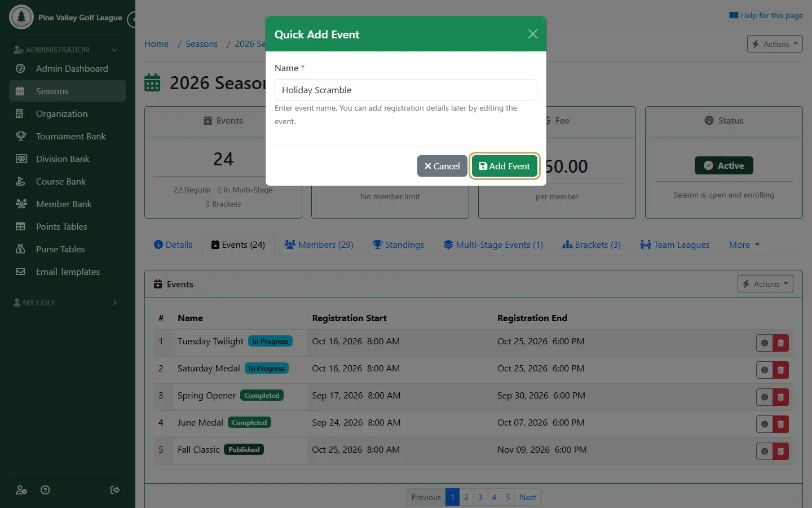This screenshot has height=508, width=812.
Task: Close the Quick Add Event dialog
Action: pos(532,34)
